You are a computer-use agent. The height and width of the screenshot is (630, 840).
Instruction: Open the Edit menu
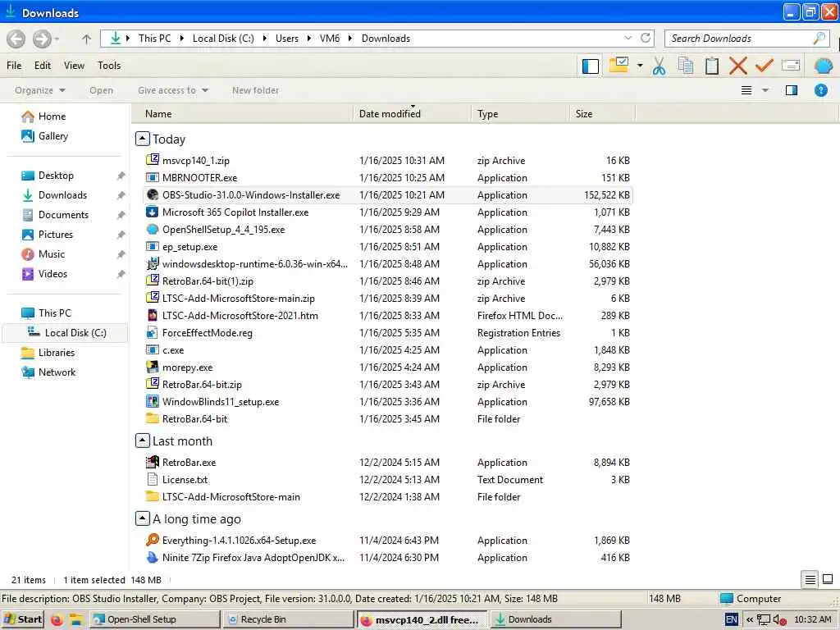point(43,66)
